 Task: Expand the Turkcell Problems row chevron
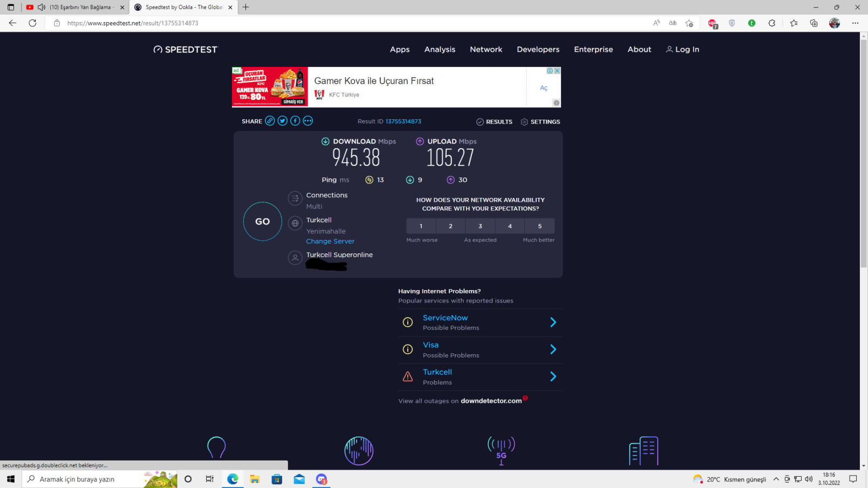[x=553, y=376]
